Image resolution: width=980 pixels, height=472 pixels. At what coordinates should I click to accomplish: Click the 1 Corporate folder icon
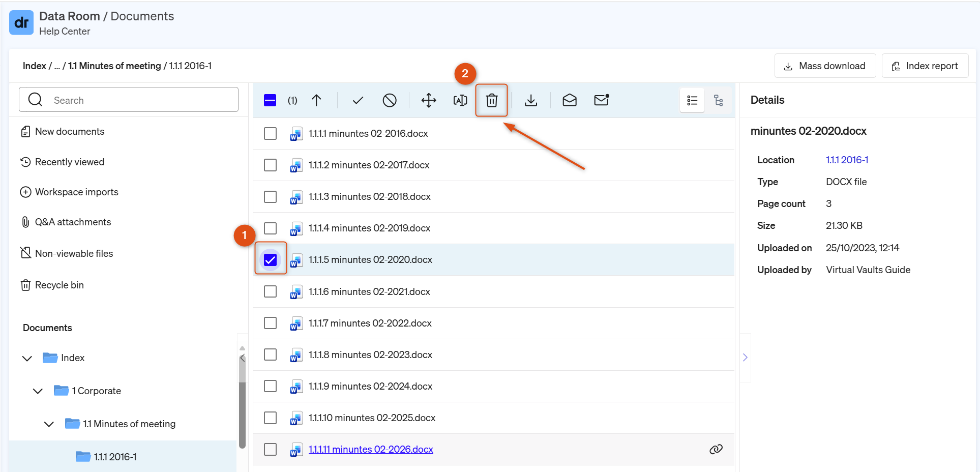(x=61, y=391)
